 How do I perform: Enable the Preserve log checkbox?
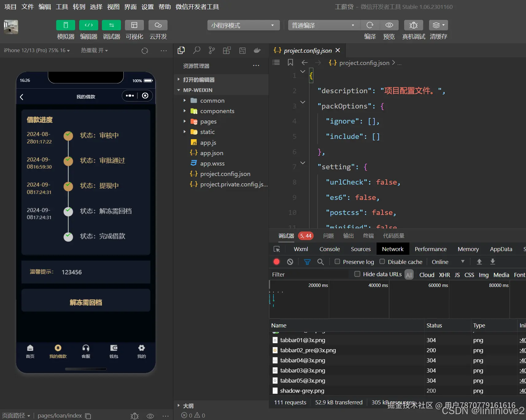tap(337, 262)
